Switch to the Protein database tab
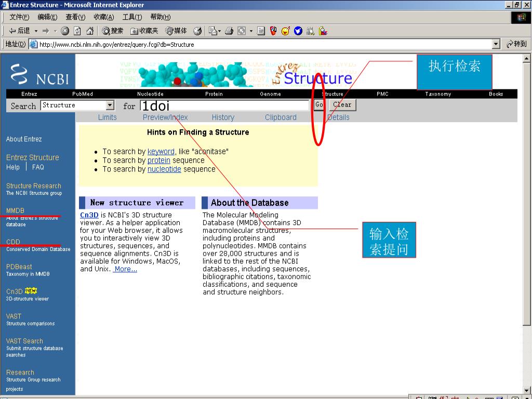 click(214, 94)
